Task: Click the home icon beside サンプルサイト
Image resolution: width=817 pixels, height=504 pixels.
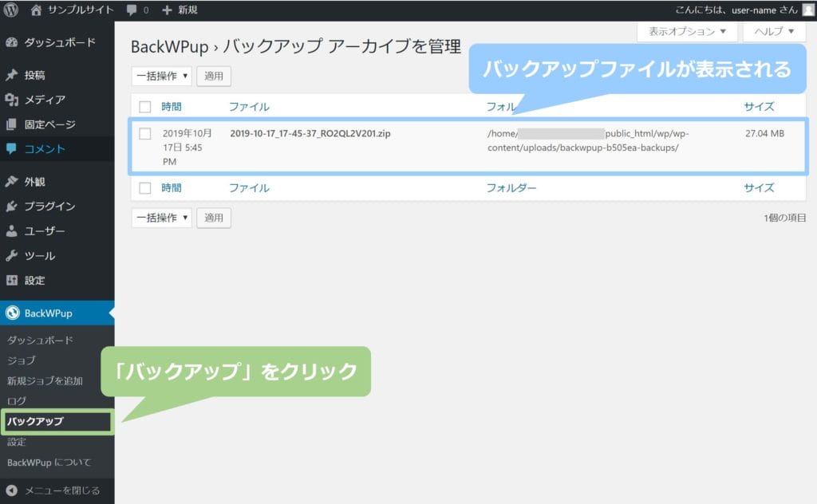Action: click(36, 10)
